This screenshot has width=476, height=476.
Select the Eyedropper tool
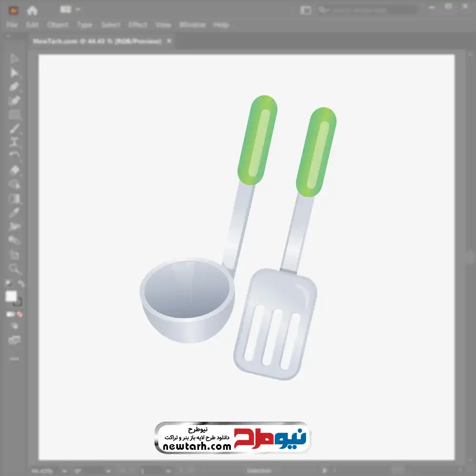(14, 213)
